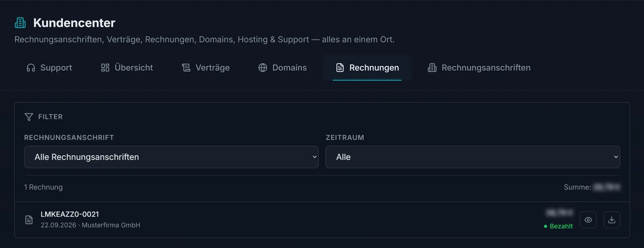Viewport: 644px width, 248px height.
Task: Click the Kundencenter building icon
Action: click(x=20, y=22)
